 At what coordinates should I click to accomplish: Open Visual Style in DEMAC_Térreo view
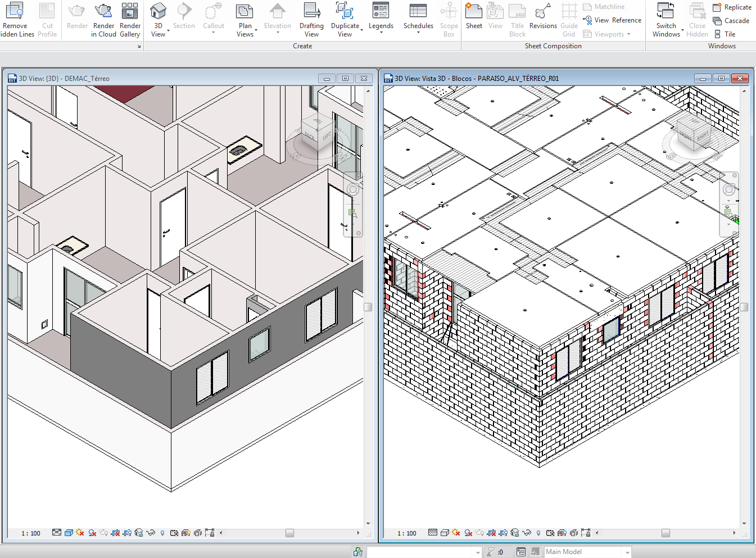[69, 533]
